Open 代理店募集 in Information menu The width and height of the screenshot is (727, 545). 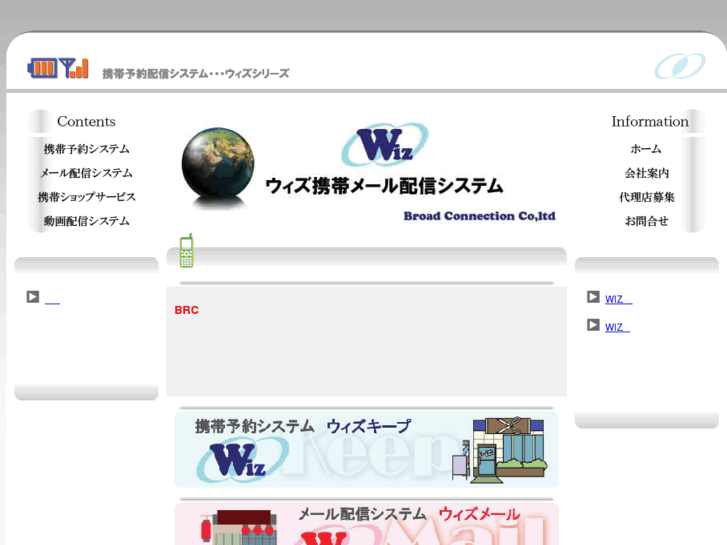(646, 197)
